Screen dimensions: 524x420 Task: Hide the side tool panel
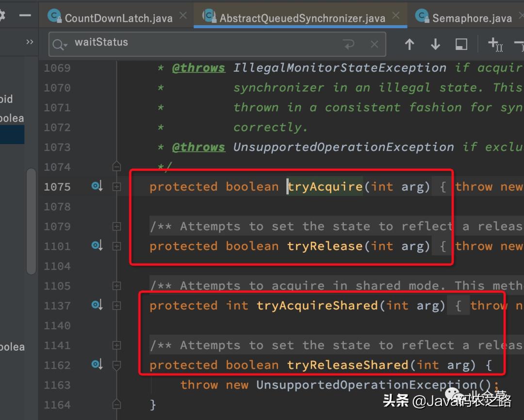(x=25, y=16)
